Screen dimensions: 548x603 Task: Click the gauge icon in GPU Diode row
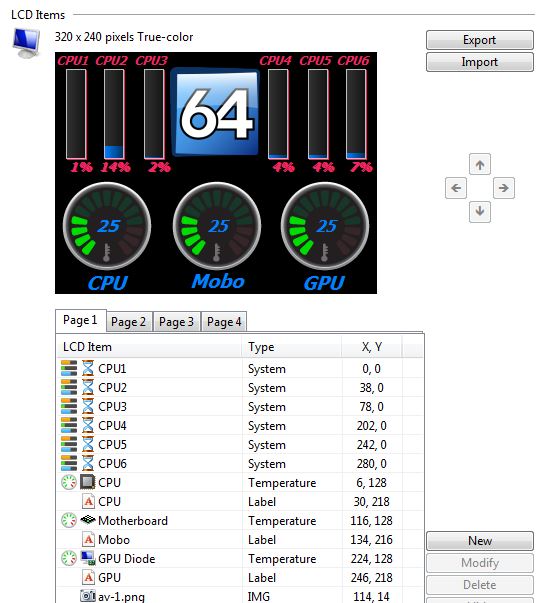69,559
